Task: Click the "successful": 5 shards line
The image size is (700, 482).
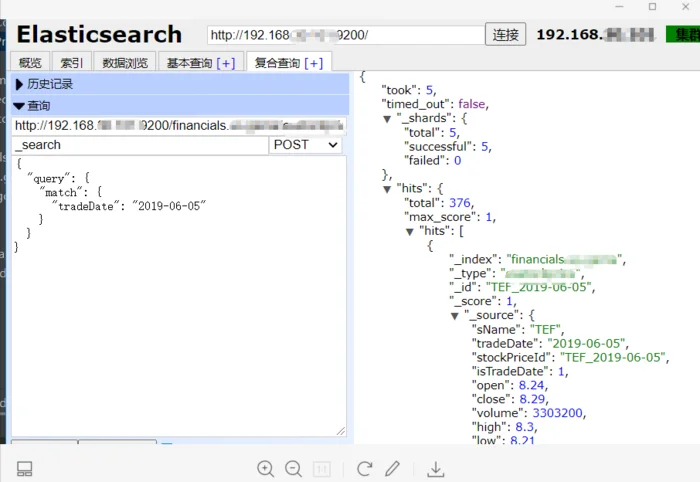Action: 448,146
